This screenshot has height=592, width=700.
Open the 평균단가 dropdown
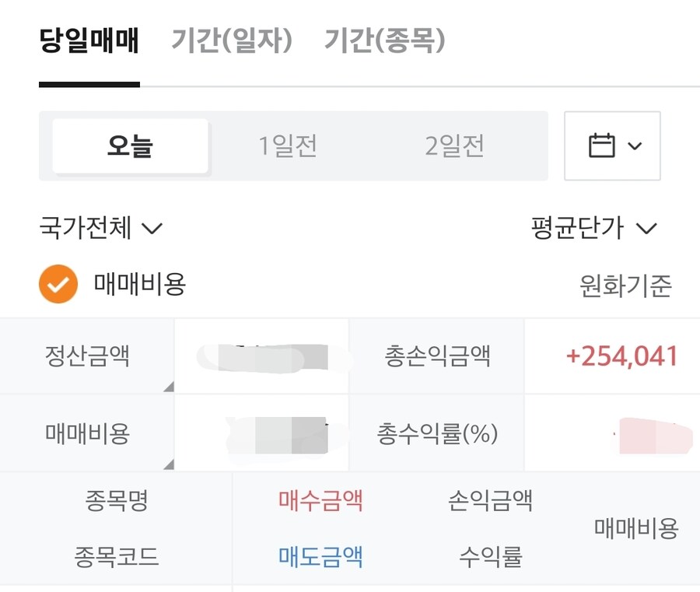[594, 229]
